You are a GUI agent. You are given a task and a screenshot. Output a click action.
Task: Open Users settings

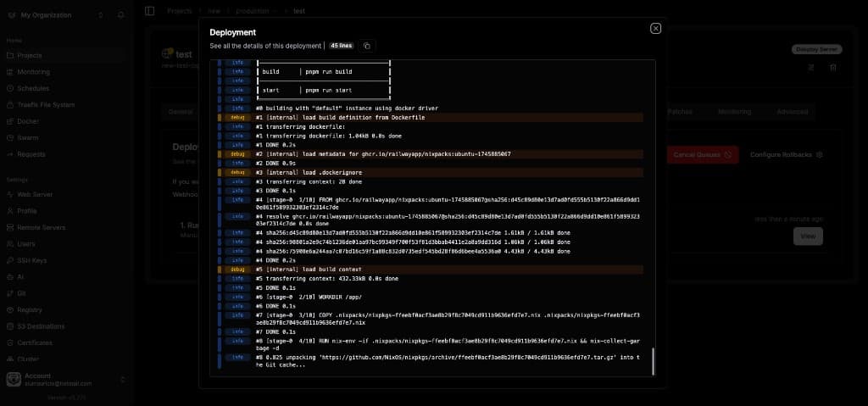(x=26, y=244)
